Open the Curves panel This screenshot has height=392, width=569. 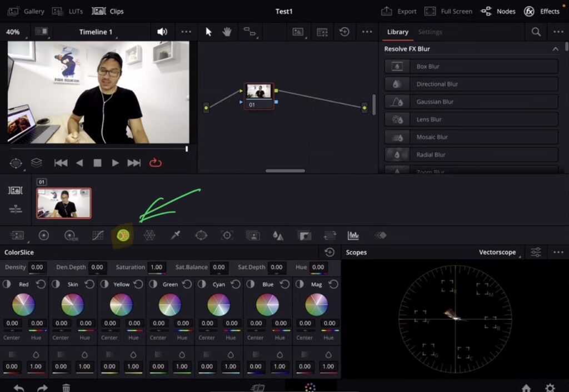click(x=98, y=235)
